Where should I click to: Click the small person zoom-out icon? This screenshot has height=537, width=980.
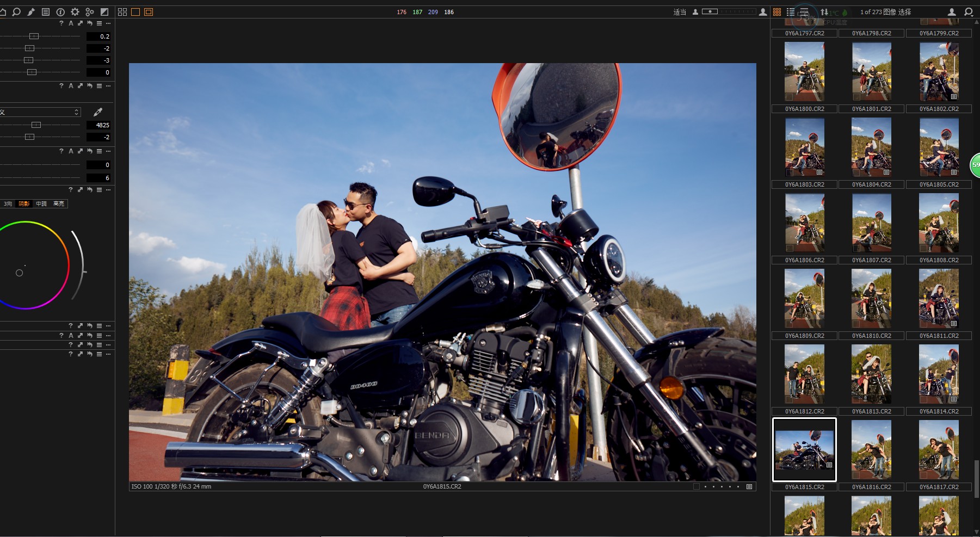coord(695,11)
